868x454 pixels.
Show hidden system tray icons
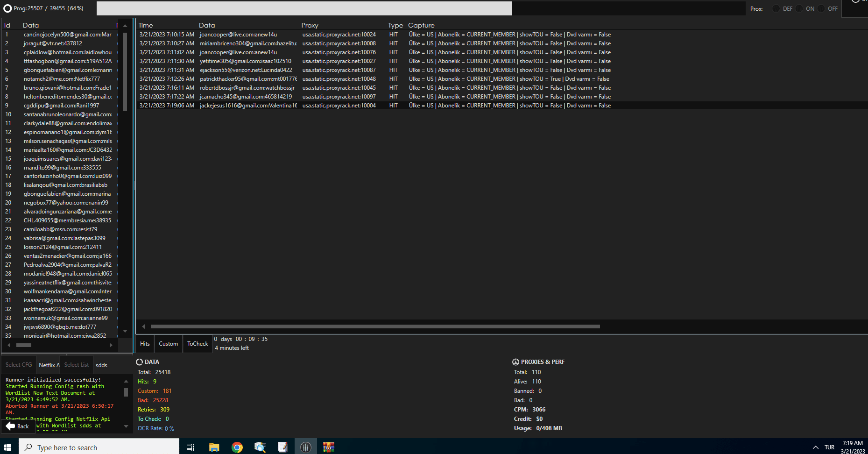(816, 447)
